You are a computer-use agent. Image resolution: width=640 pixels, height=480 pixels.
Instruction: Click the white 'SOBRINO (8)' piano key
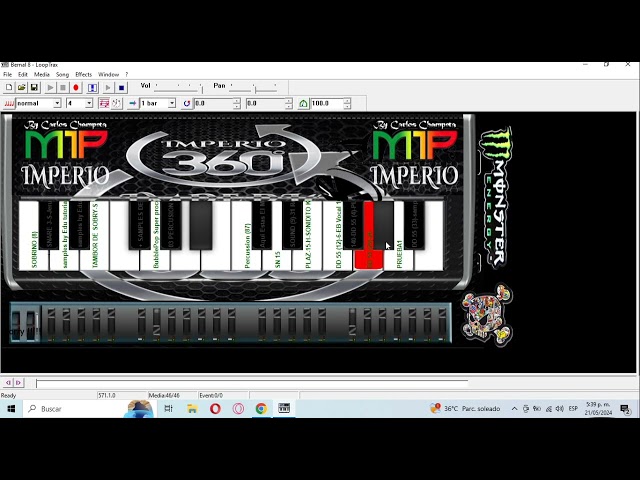(33, 259)
